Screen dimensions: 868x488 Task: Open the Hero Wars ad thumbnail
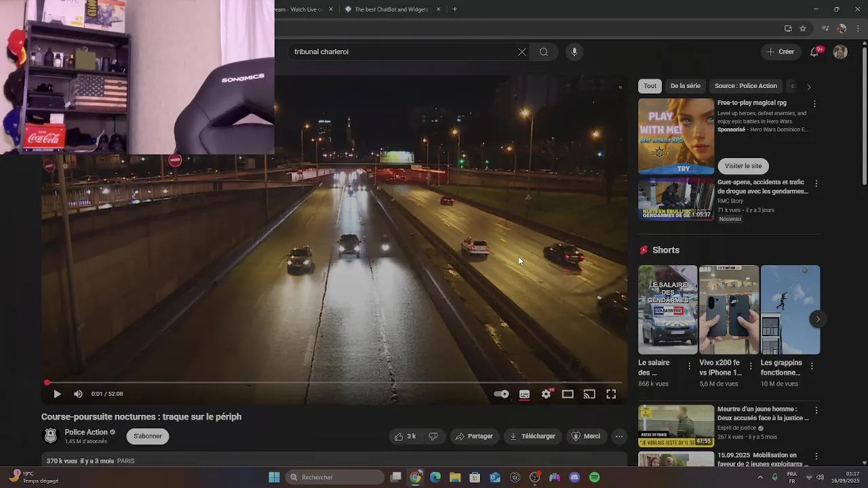pyautogui.click(x=676, y=136)
